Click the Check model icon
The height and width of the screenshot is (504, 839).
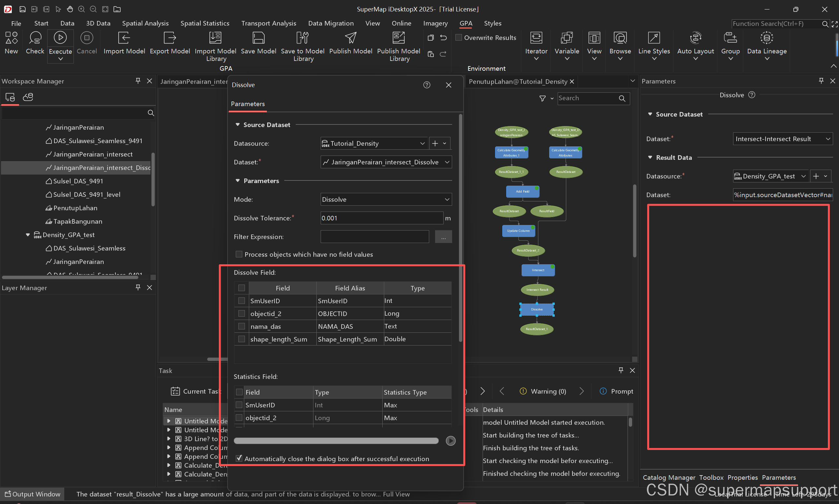[35, 38]
